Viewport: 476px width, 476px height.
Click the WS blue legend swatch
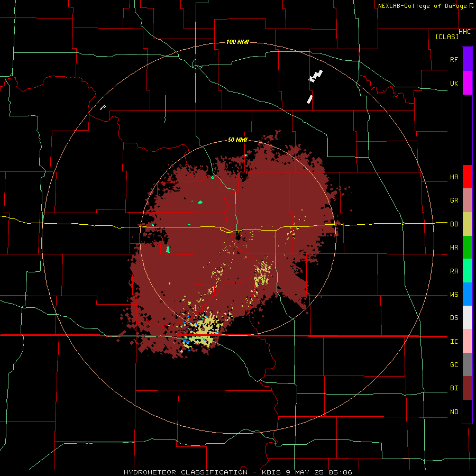coord(467,294)
